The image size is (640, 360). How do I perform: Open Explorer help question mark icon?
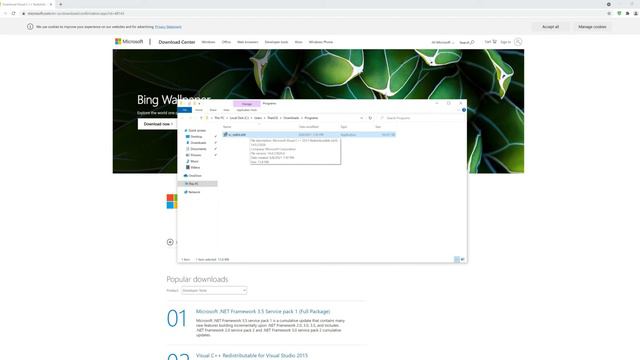pyautogui.click(x=464, y=110)
